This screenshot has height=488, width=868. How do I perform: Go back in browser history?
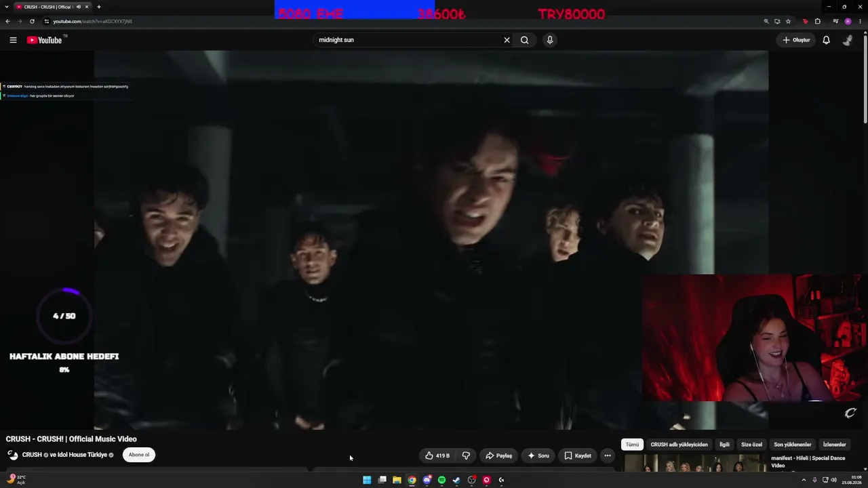coord(7,21)
